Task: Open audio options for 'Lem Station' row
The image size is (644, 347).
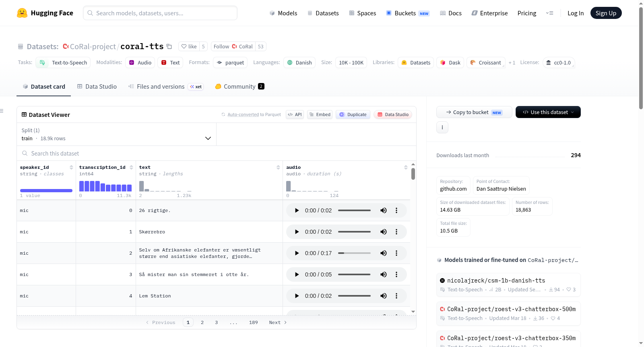Action: click(396, 296)
